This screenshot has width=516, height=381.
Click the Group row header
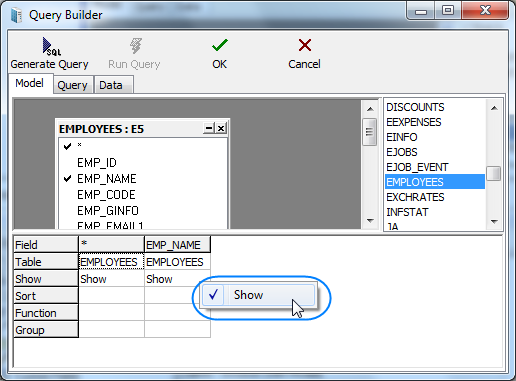[x=46, y=330]
